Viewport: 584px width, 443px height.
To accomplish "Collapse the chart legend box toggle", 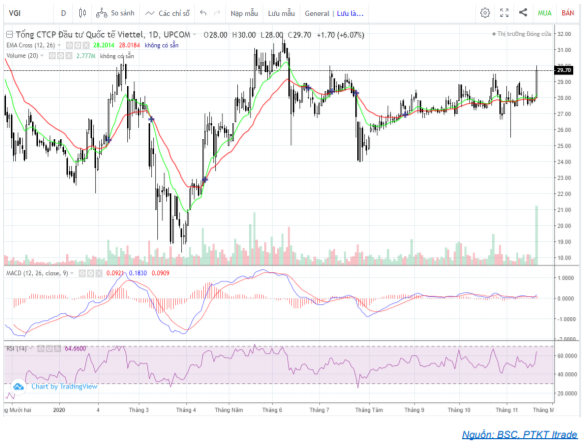I will tap(9, 35).
